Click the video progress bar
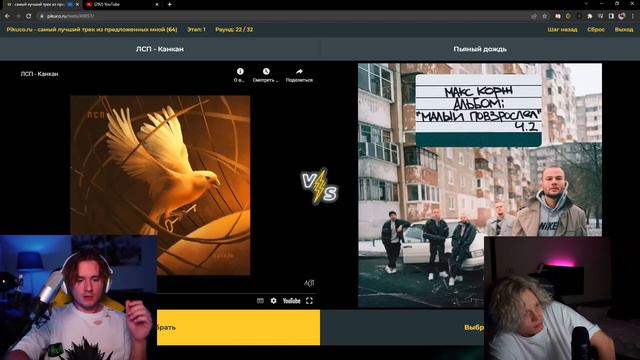640x360 pixels. [236, 293]
